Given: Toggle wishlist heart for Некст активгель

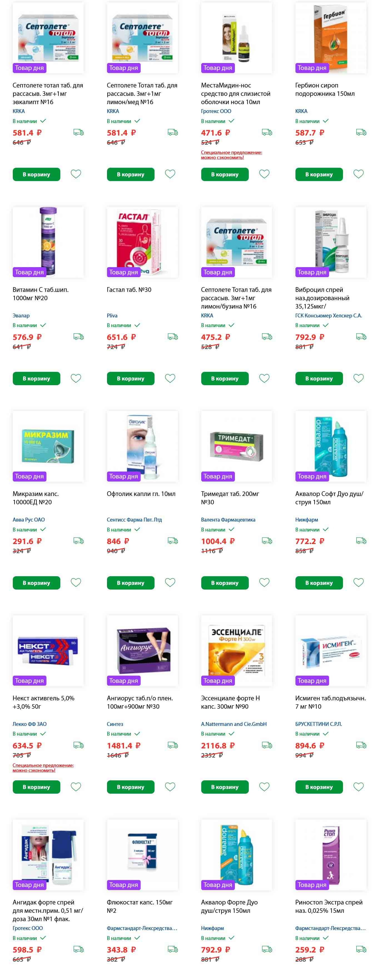Looking at the screenshot, I should click(x=76, y=787).
